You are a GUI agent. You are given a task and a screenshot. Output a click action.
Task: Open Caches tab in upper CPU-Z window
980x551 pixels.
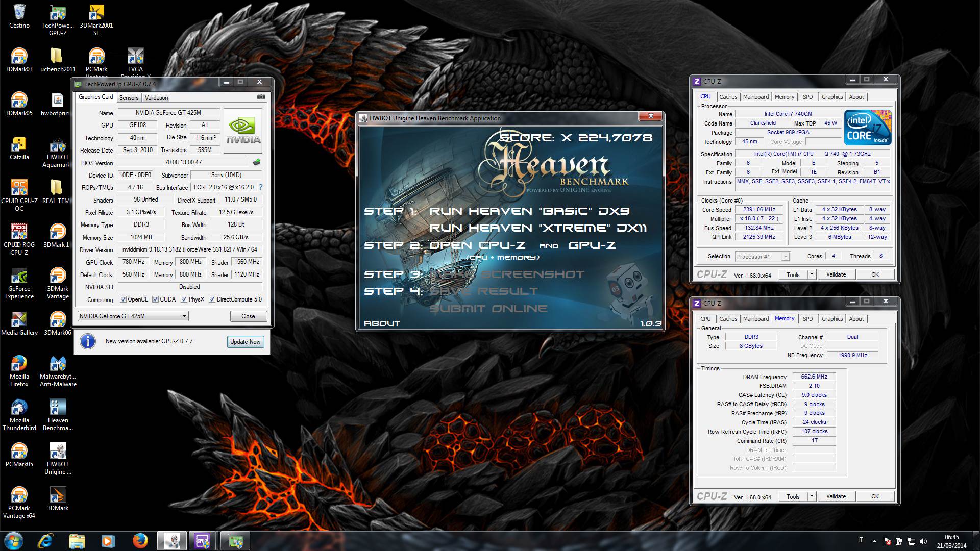pyautogui.click(x=728, y=97)
